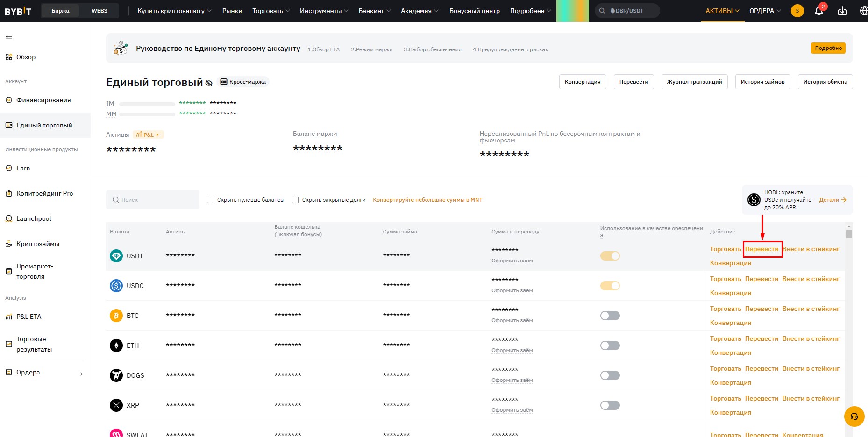Check the hide zero balances box

210,200
